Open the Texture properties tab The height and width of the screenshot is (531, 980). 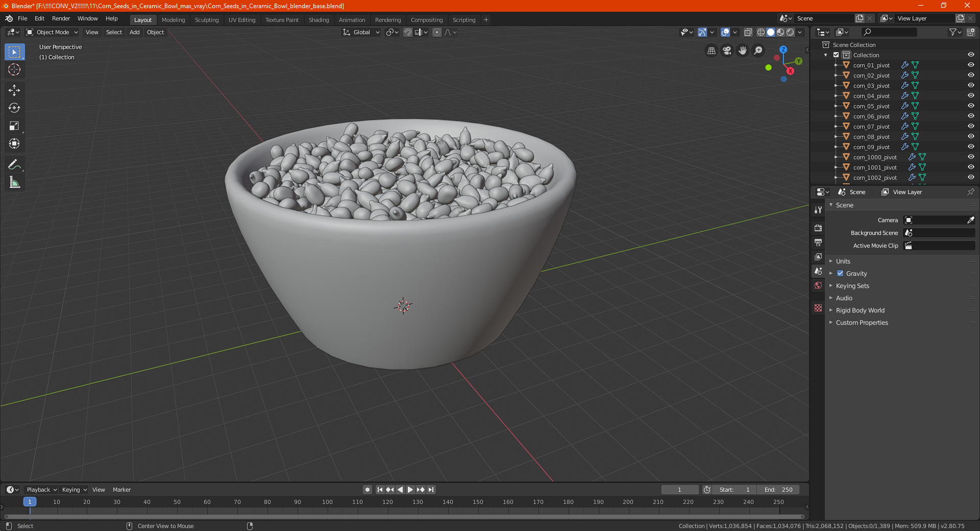pyautogui.click(x=818, y=308)
